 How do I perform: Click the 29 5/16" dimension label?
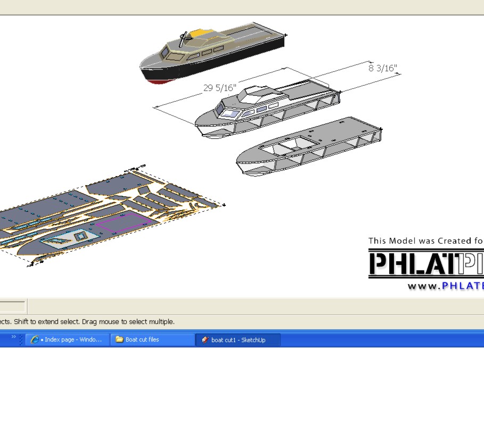[x=219, y=88]
